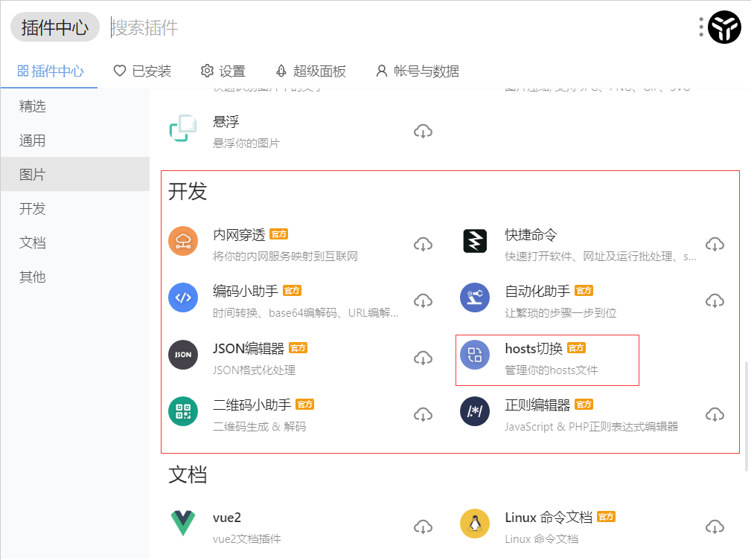This screenshot has height=560, width=751.
Task: Open the hosts切换 plugin icon
Action: [475, 355]
